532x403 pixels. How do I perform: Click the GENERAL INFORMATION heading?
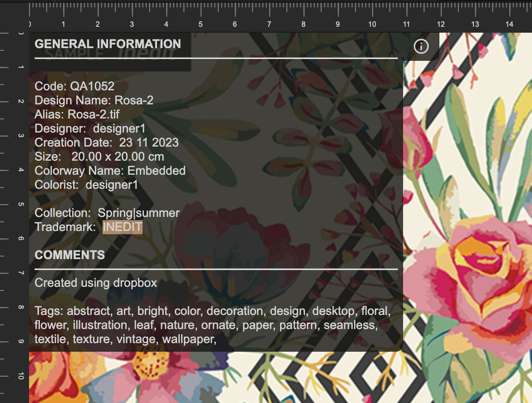(x=108, y=44)
